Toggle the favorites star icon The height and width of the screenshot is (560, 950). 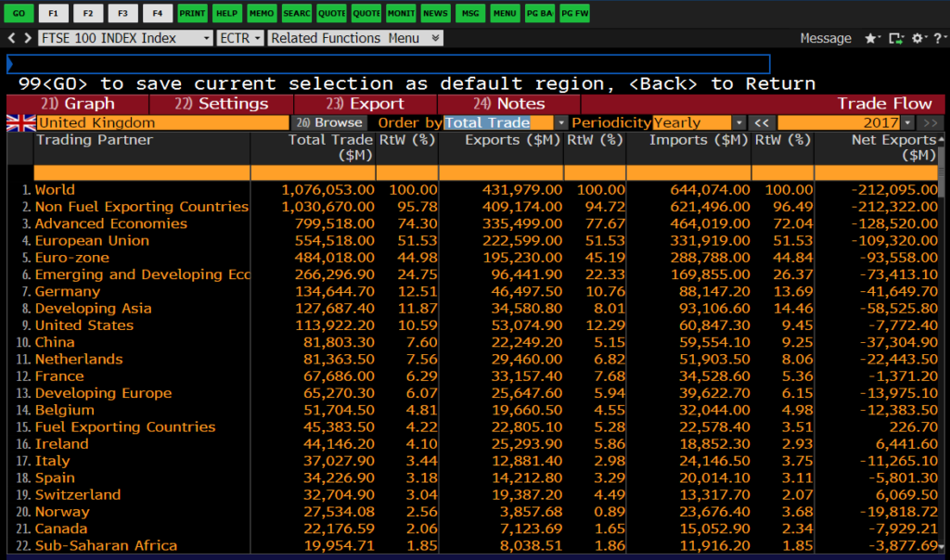click(869, 39)
